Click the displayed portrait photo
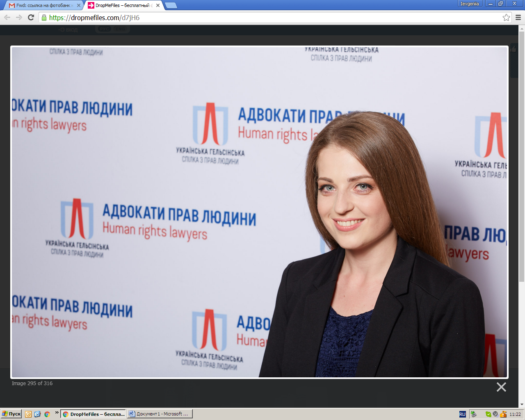Screen dimensions: 525x420 coord(259,212)
